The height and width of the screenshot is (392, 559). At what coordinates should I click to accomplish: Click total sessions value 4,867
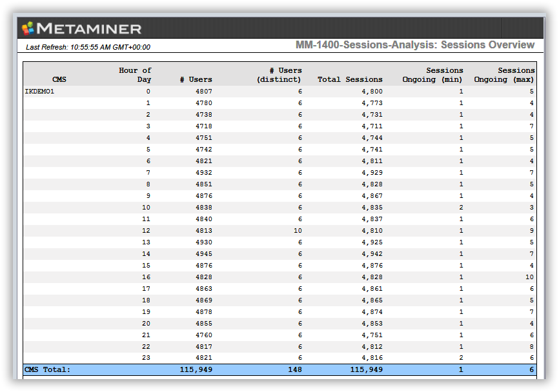[x=372, y=196]
